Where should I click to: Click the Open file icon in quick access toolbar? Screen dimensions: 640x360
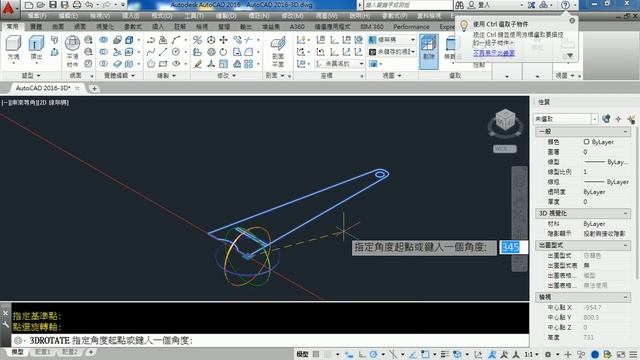point(40,5)
